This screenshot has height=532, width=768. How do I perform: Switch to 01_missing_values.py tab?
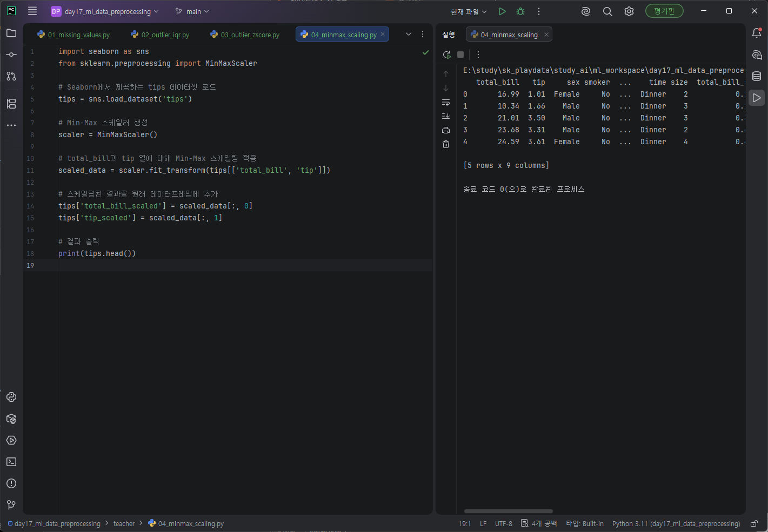coord(74,35)
